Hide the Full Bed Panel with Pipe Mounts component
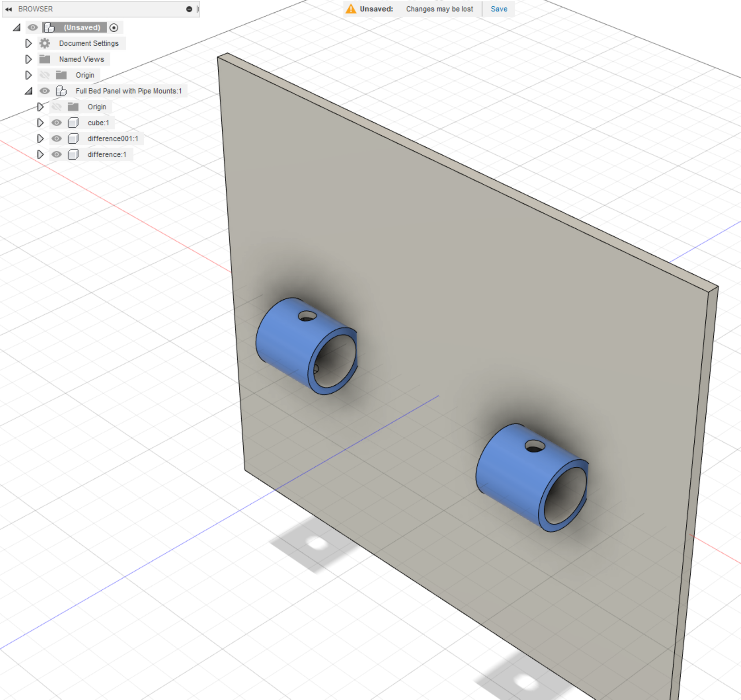741x700 pixels. click(x=45, y=91)
